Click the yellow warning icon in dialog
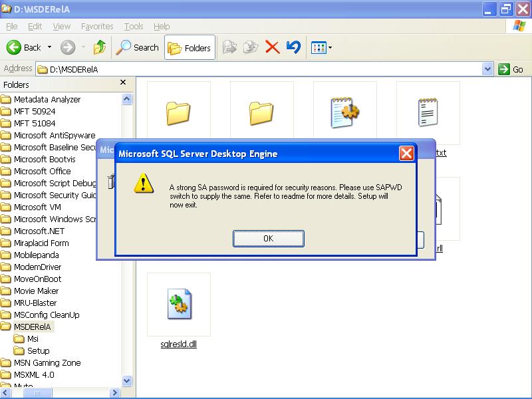The height and width of the screenshot is (399, 532). (144, 184)
